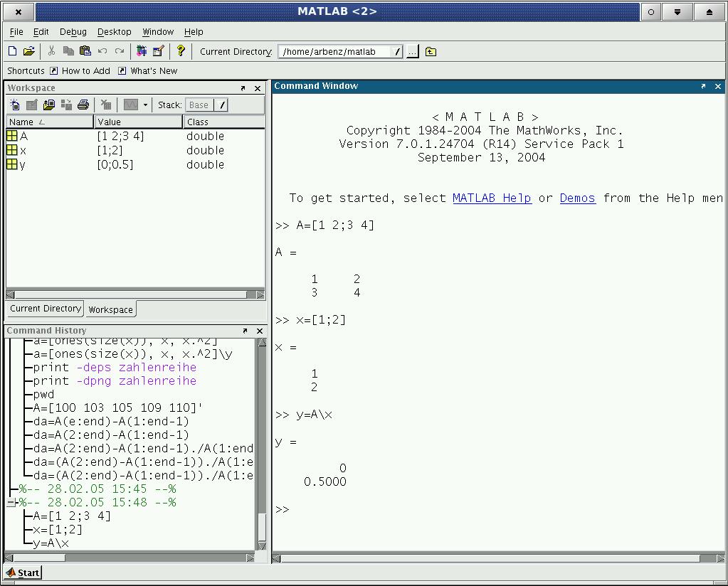Click the New M-file icon

(x=12, y=51)
